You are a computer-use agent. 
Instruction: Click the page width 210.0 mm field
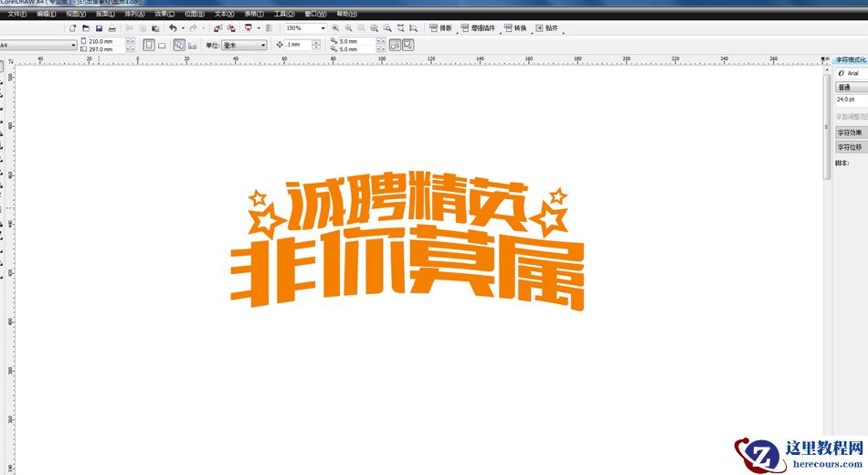(106, 41)
